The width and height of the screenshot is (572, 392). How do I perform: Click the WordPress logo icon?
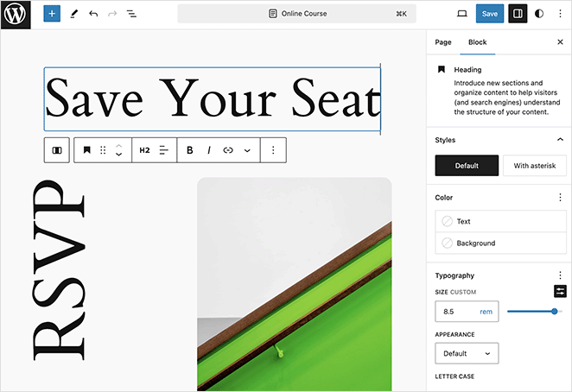pyautogui.click(x=16, y=15)
